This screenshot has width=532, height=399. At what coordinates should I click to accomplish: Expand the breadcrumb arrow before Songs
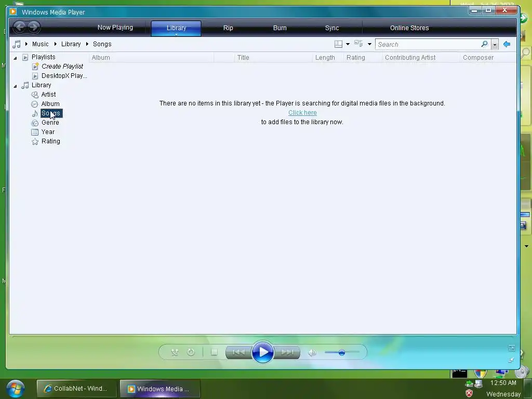click(x=87, y=44)
